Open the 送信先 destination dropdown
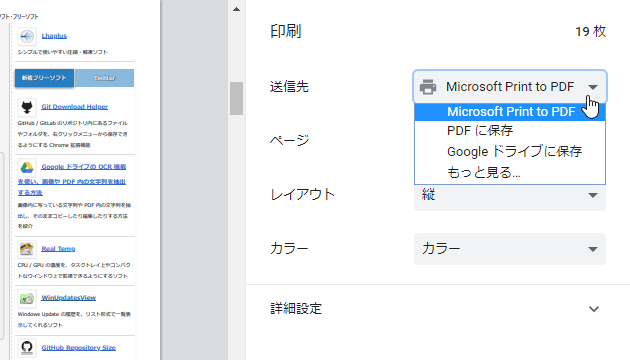 point(509,87)
